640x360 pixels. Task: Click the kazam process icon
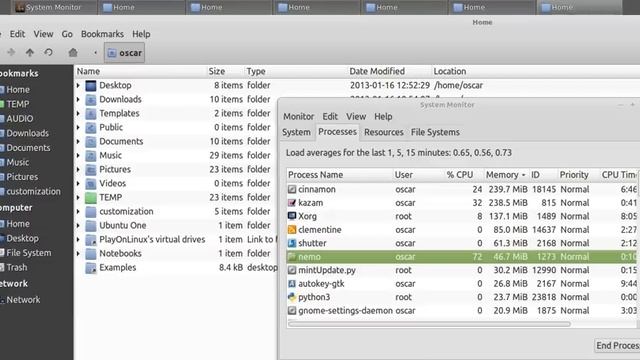pyautogui.click(x=292, y=203)
